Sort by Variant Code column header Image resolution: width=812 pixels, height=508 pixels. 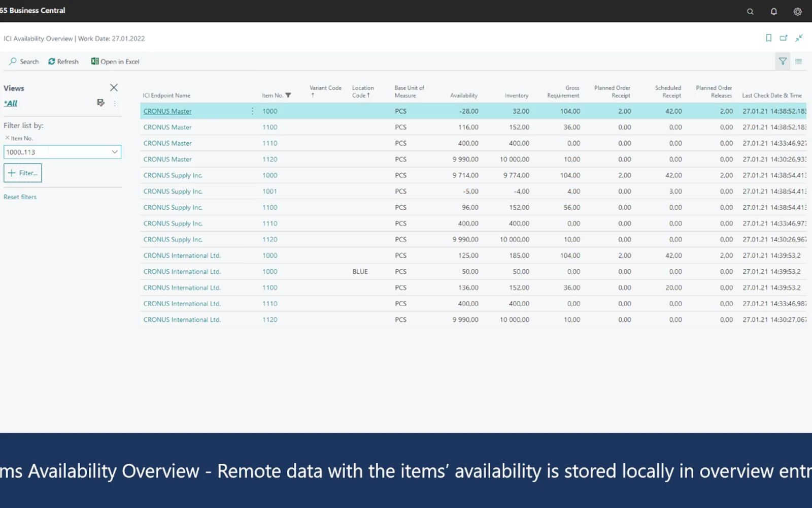pos(325,91)
